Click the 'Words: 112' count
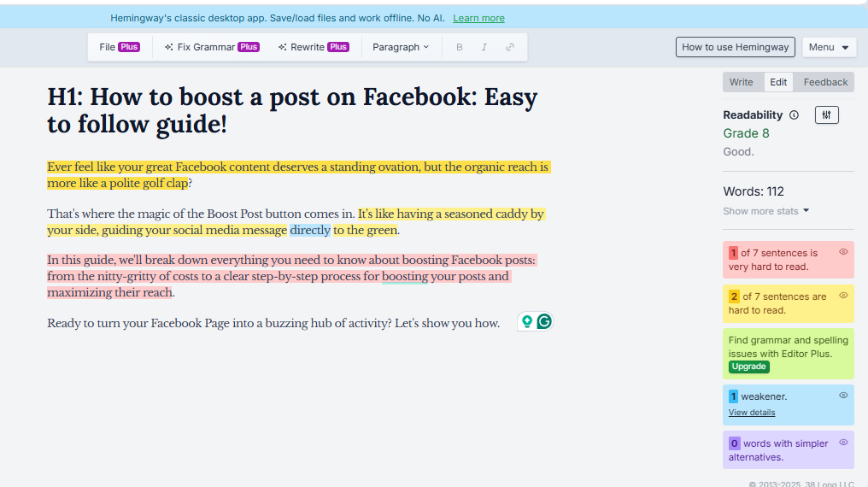Screen dimensions: 868x487 (x=753, y=191)
